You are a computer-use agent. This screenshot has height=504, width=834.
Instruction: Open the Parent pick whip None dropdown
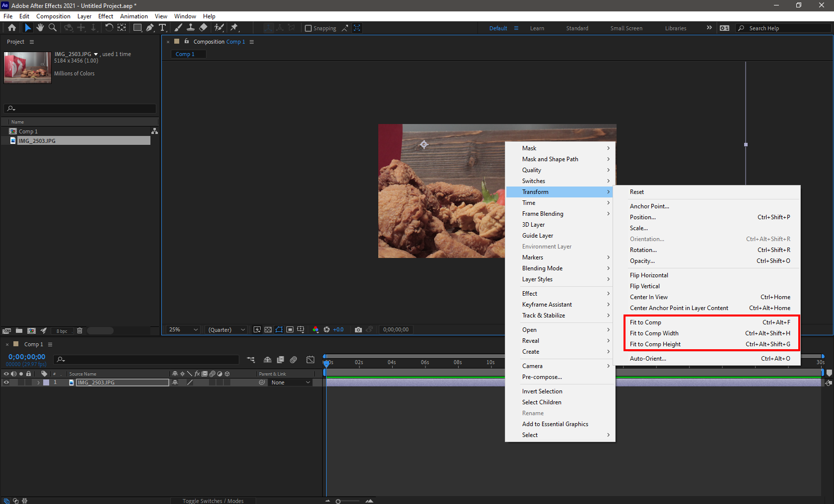click(x=290, y=382)
